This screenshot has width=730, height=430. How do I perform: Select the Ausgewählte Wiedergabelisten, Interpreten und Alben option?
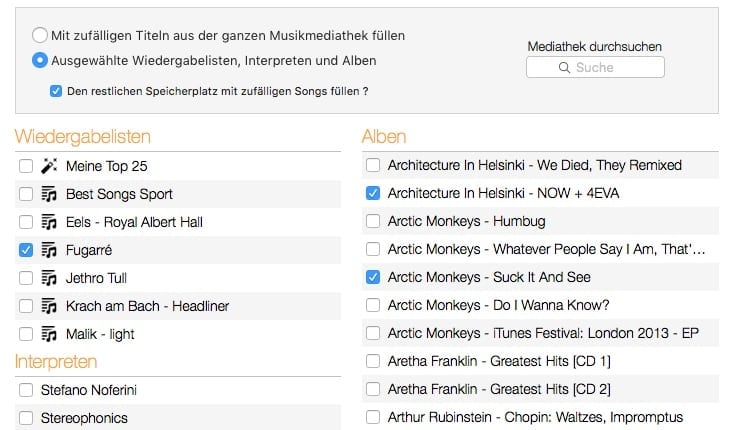point(40,60)
